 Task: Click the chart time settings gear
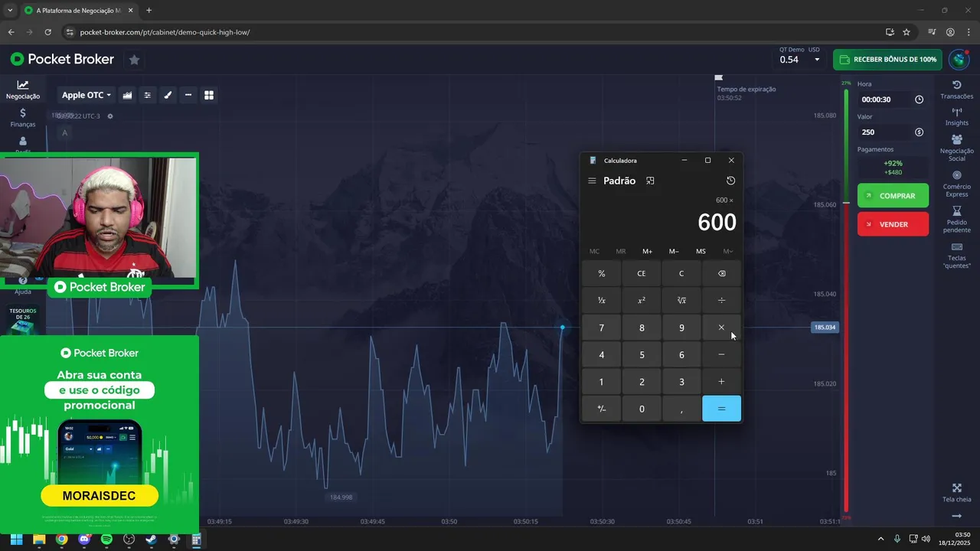(110, 116)
